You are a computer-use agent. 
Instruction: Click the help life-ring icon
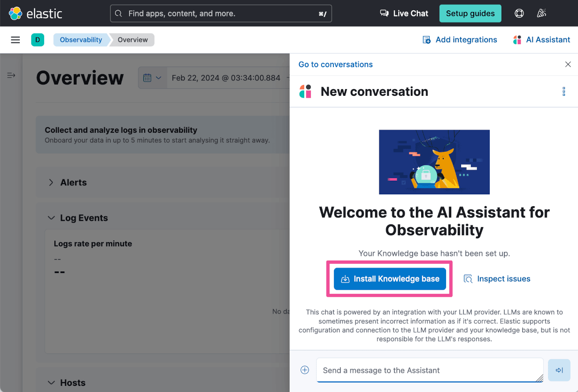(x=519, y=13)
